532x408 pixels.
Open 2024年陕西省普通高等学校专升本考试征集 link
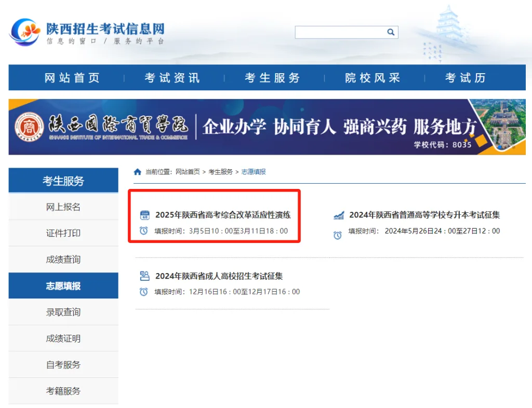424,215
